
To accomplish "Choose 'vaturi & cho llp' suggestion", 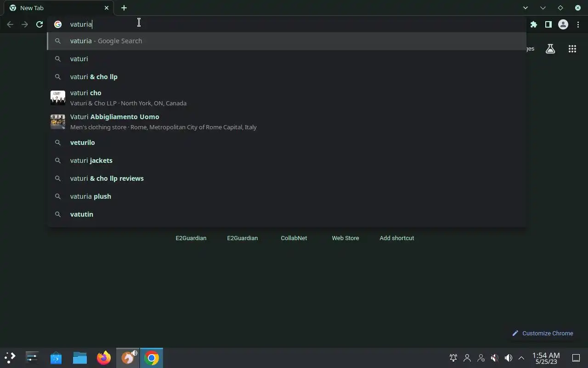I will pyautogui.click(x=287, y=77).
